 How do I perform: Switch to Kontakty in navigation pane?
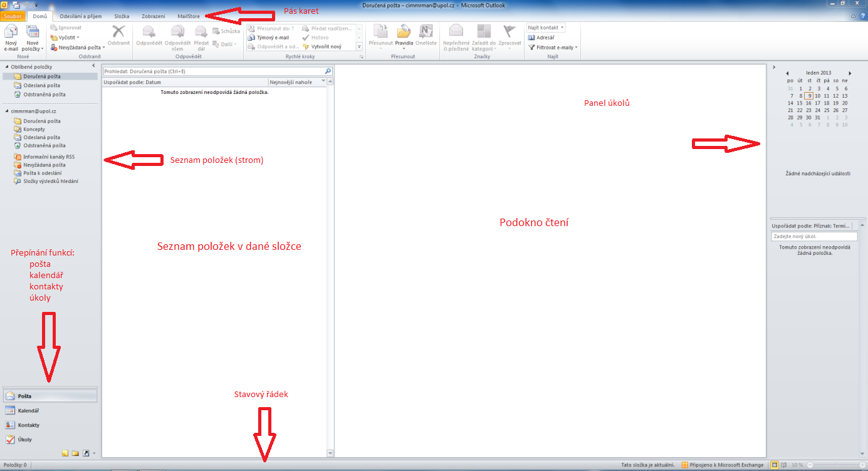coord(28,425)
